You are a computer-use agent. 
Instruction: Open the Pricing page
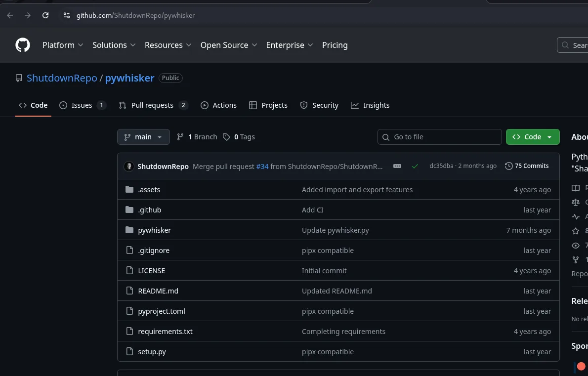click(335, 45)
